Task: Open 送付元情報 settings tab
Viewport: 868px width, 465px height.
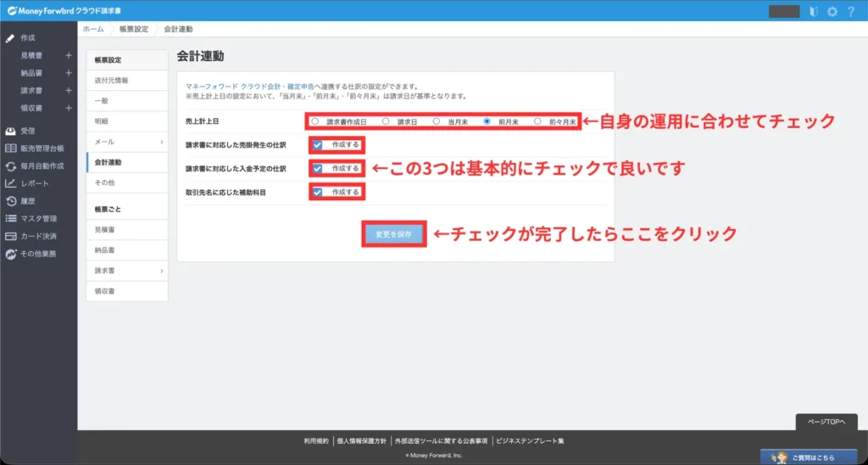Action: pyautogui.click(x=127, y=81)
